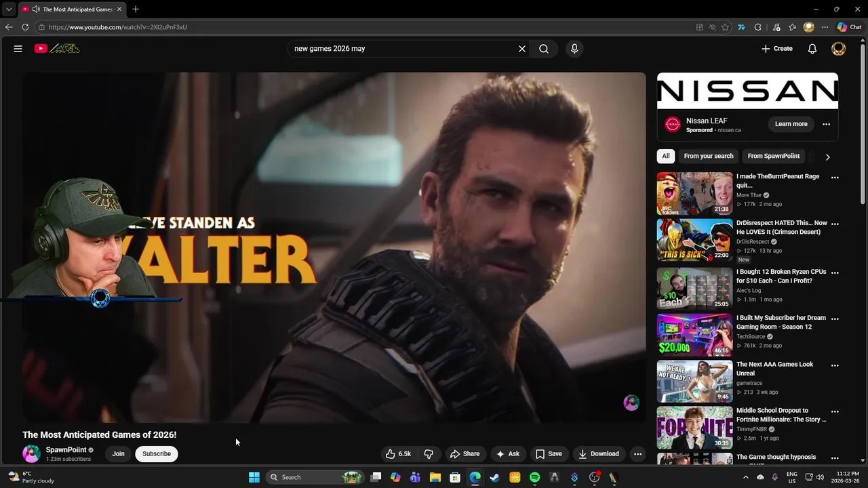Open File Explorer from the taskbar
The height and width of the screenshot is (488, 868).
tap(435, 477)
